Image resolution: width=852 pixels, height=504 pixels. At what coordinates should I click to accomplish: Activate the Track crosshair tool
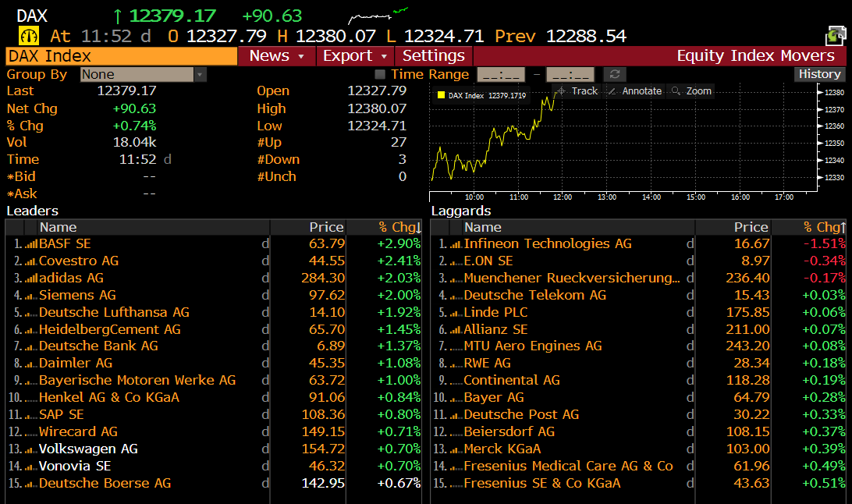579,91
